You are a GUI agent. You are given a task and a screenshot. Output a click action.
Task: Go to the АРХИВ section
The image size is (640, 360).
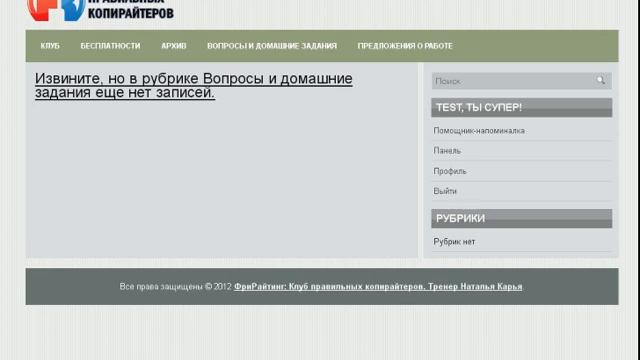point(173,46)
